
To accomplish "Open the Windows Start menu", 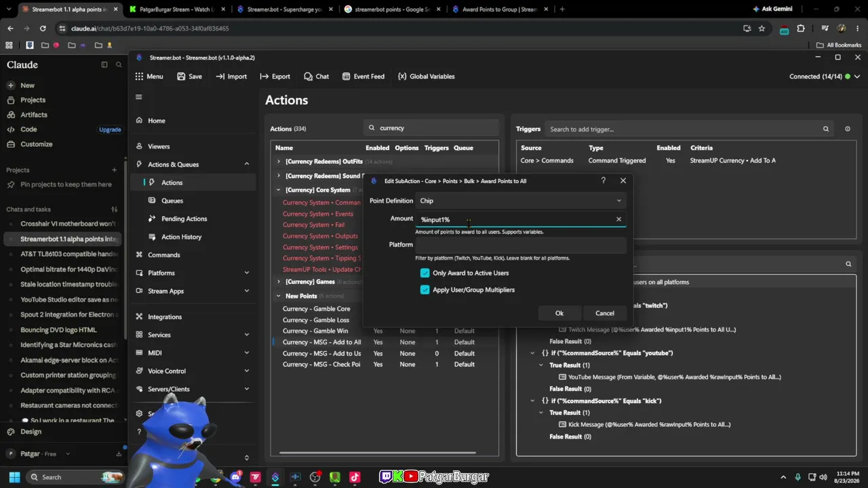I will 14,477.
